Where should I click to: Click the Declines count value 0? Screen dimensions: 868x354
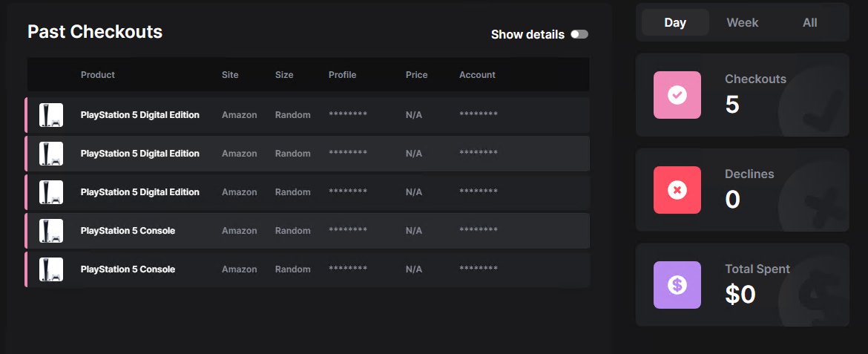coord(732,200)
